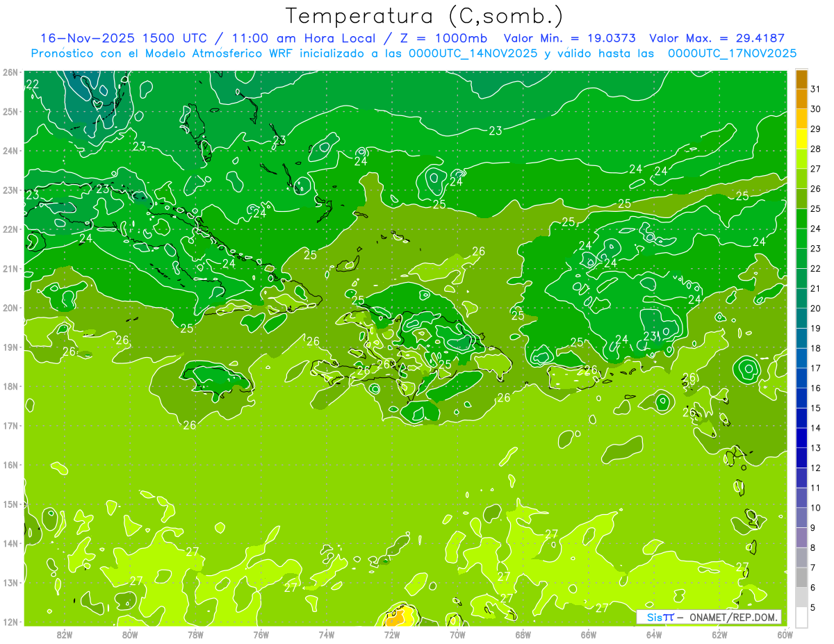This screenshot has height=644, width=834.
Task: Click the 76W longitude axis label
Action: click(x=261, y=634)
